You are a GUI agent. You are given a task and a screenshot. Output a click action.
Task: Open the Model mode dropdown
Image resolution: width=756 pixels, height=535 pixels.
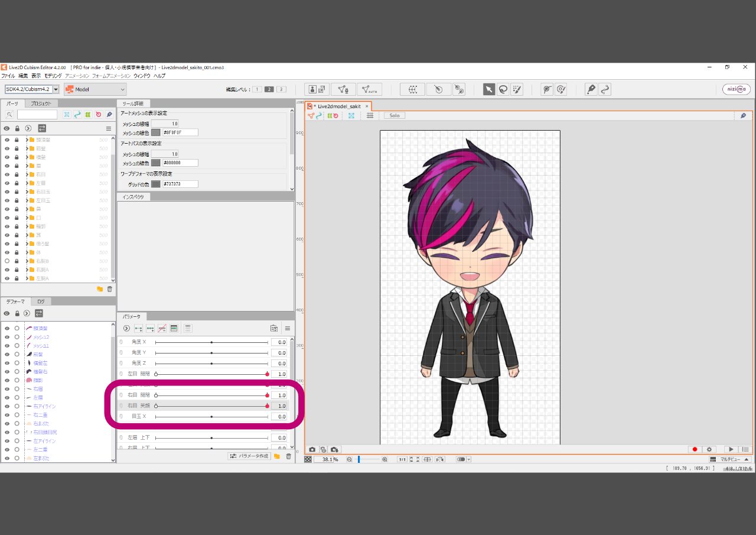pyautogui.click(x=95, y=89)
